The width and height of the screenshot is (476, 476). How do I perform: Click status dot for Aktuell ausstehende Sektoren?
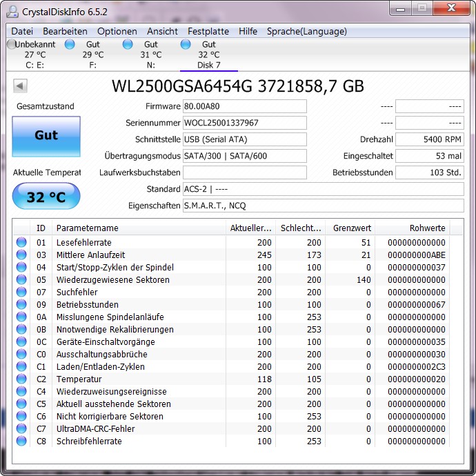21,404
